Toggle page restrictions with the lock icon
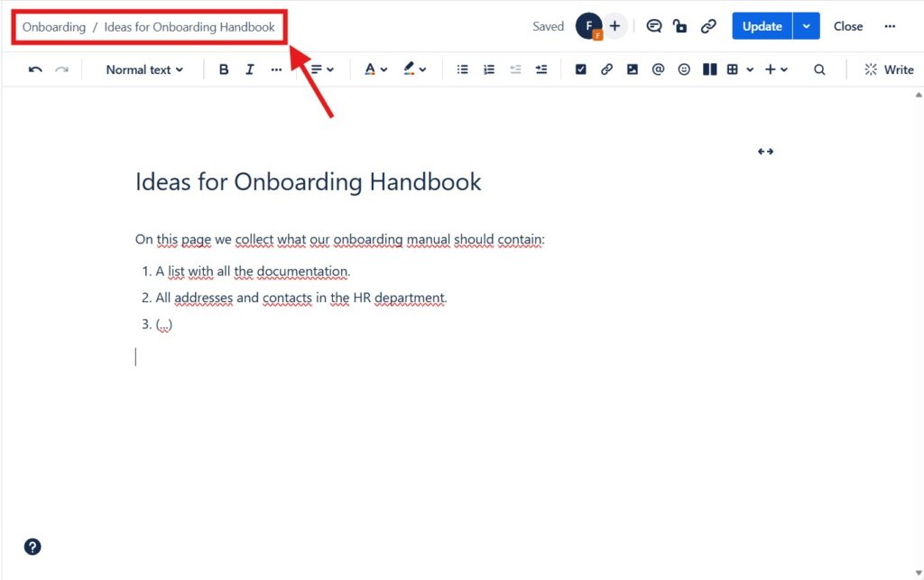 pyautogui.click(x=680, y=25)
